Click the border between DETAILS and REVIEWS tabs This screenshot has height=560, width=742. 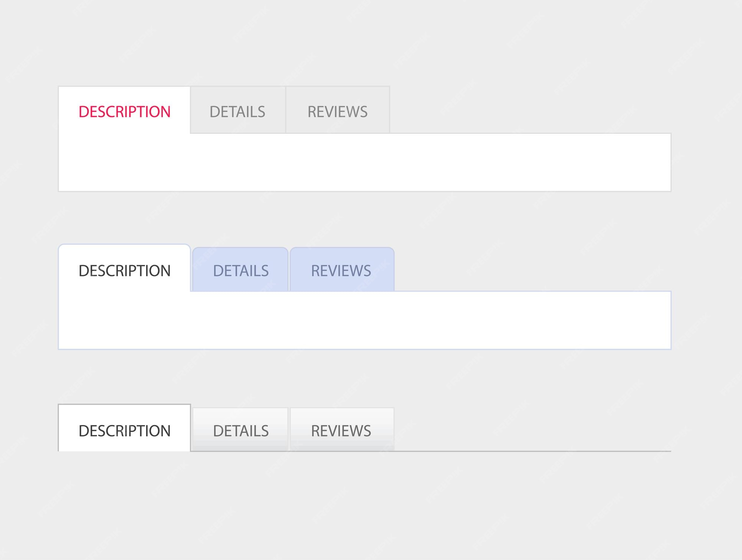286,110
